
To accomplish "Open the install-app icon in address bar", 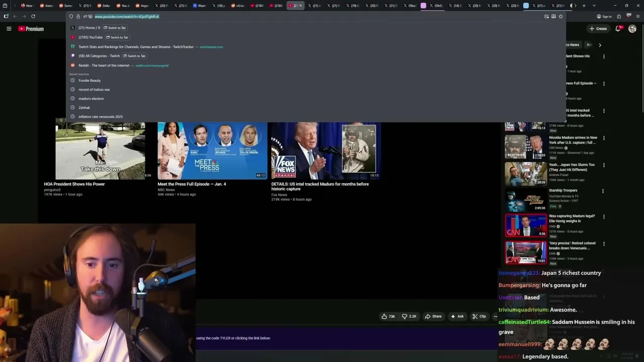I will click(x=553, y=17).
